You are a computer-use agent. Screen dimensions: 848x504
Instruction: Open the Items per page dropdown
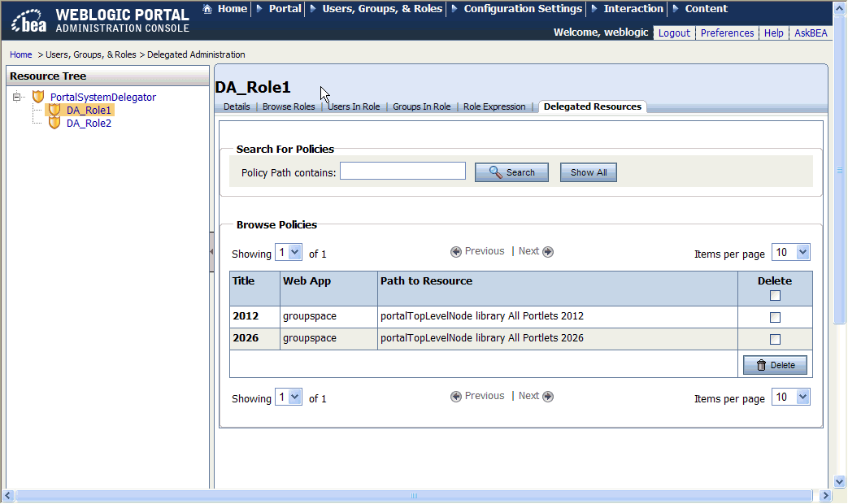point(789,252)
